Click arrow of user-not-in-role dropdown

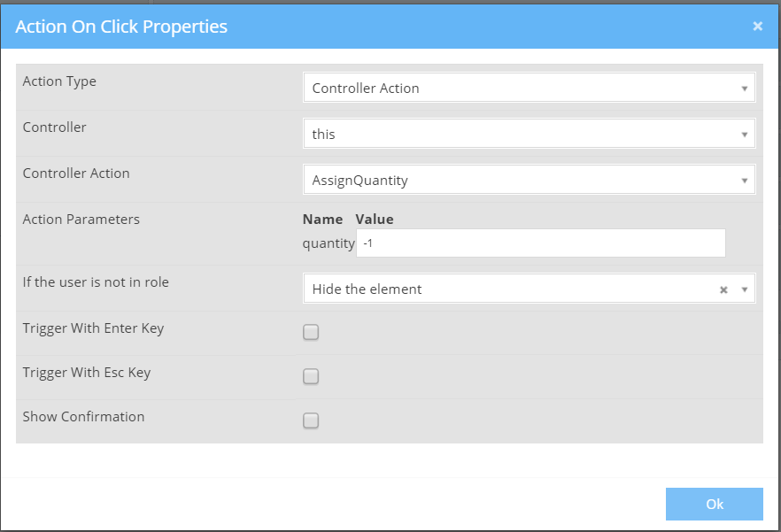pos(745,289)
